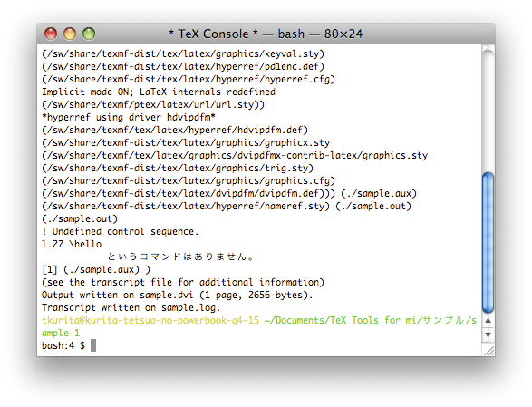The height and width of the screenshot is (407, 532).
Task: Minimize the terminal using the yellow button
Action: (x=70, y=34)
